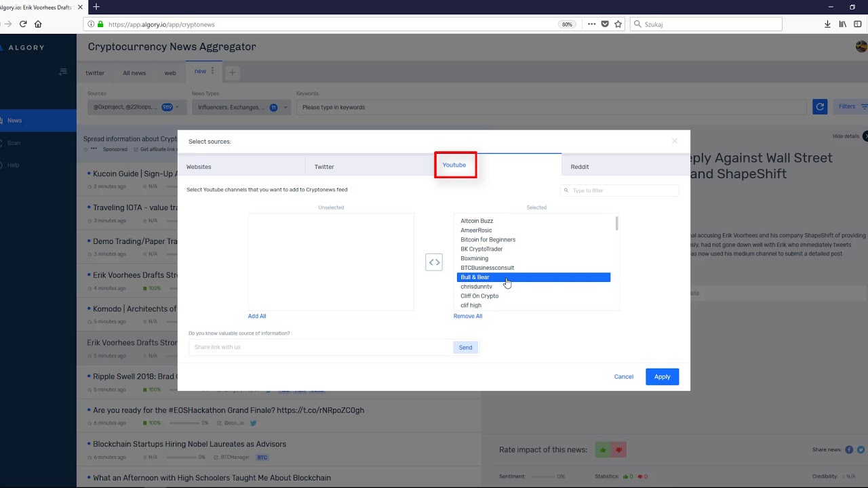Click the move-between-lists arrows button
Screen dimensions: 868x488
pyautogui.click(x=434, y=262)
